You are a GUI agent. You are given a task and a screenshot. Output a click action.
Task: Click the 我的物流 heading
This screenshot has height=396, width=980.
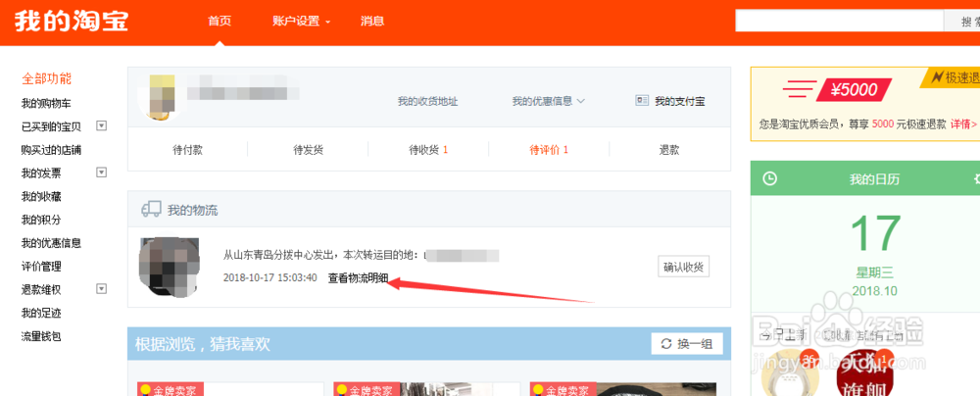[192, 210]
